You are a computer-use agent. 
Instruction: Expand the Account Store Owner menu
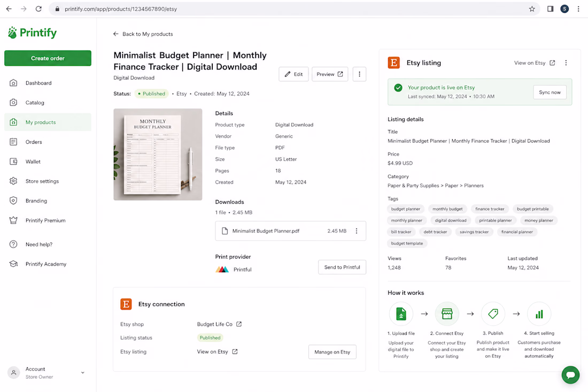(x=47, y=373)
